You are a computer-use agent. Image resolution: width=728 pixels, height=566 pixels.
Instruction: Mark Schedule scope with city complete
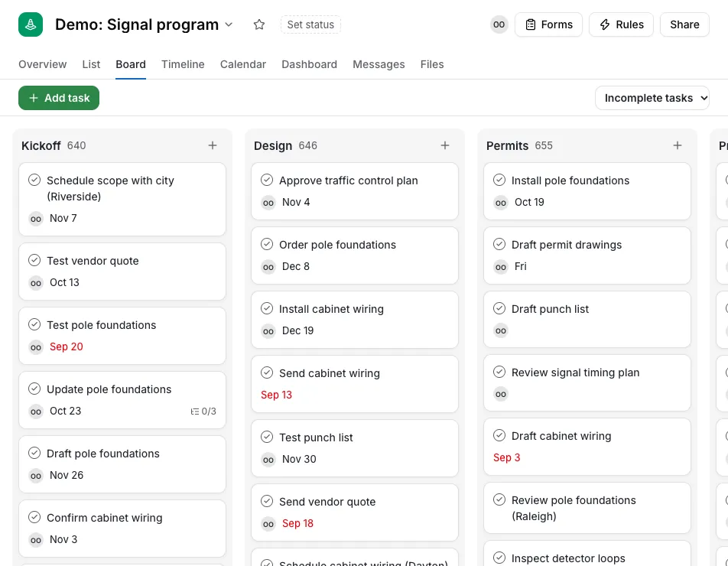[34, 180]
